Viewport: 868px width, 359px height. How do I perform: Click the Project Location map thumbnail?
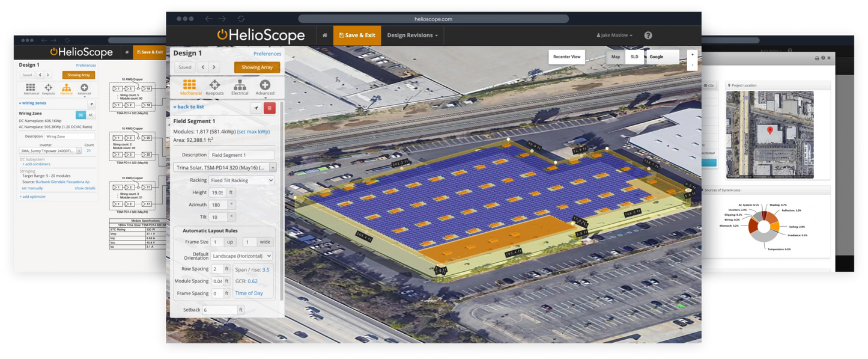[770, 135]
